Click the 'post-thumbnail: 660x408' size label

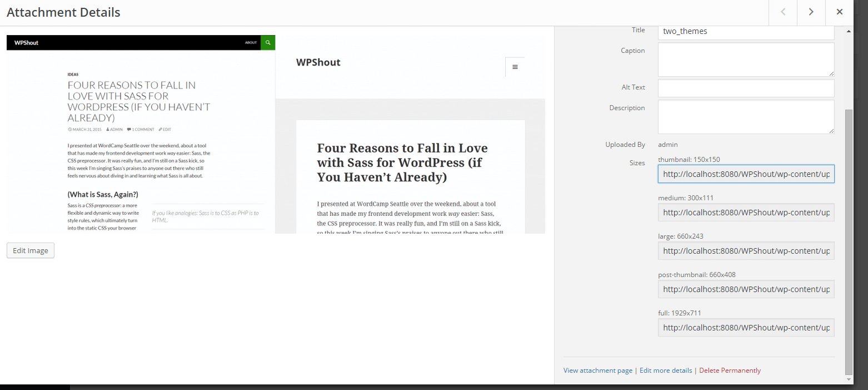(x=697, y=275)
